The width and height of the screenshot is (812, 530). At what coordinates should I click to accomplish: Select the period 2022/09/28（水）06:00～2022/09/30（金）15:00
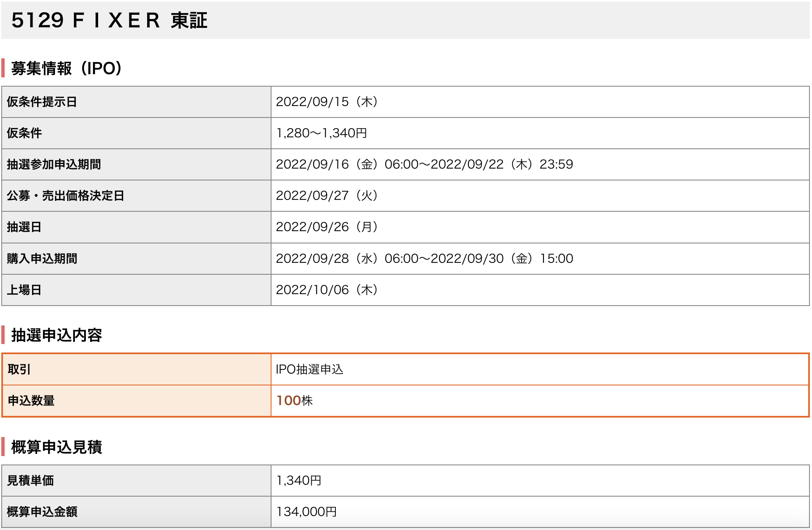click(x=424, y=259)
